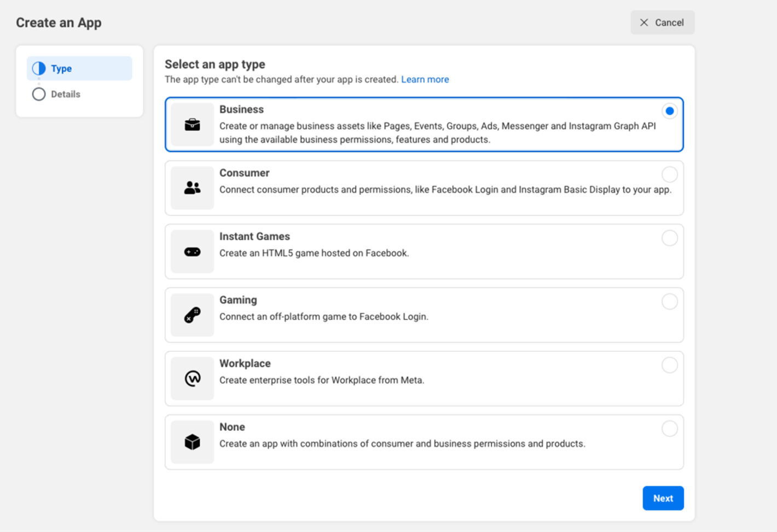Click 'Connect consumer products and permissions' description
Viewport: 777px width, 532px height.
445,190
